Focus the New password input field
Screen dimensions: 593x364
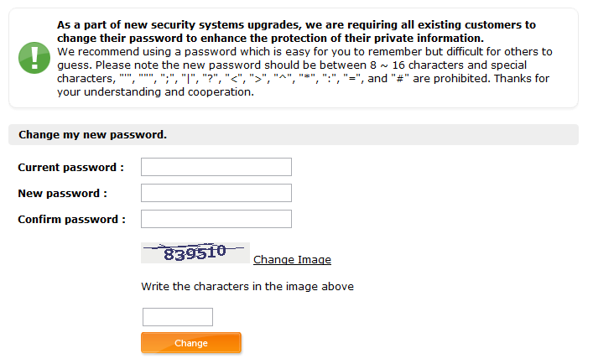[x=216, y=193]
